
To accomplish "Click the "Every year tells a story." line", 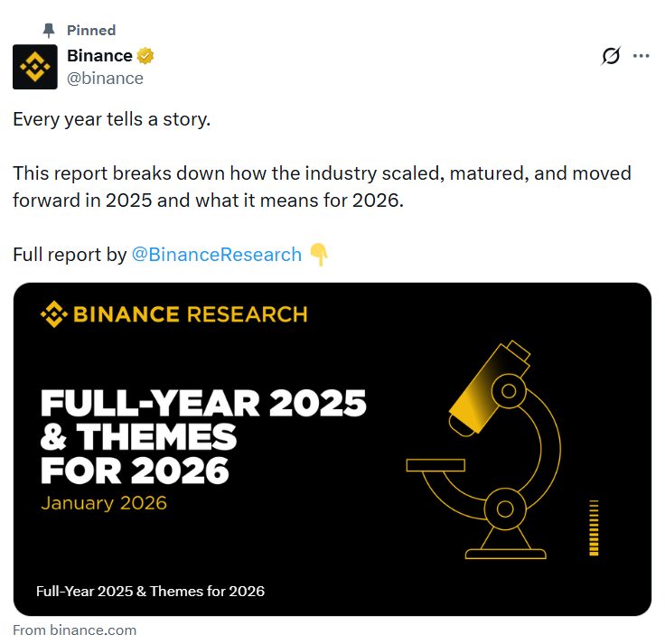I will pyautogui.click(x=111, y=119).
